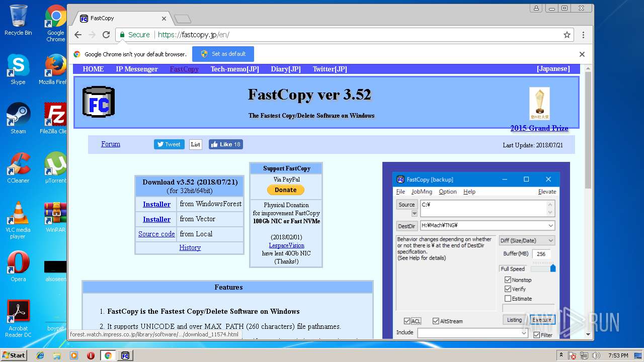Open the Diary[JP] nav link
Screen dimensions: 644x362
coord(286,69)
